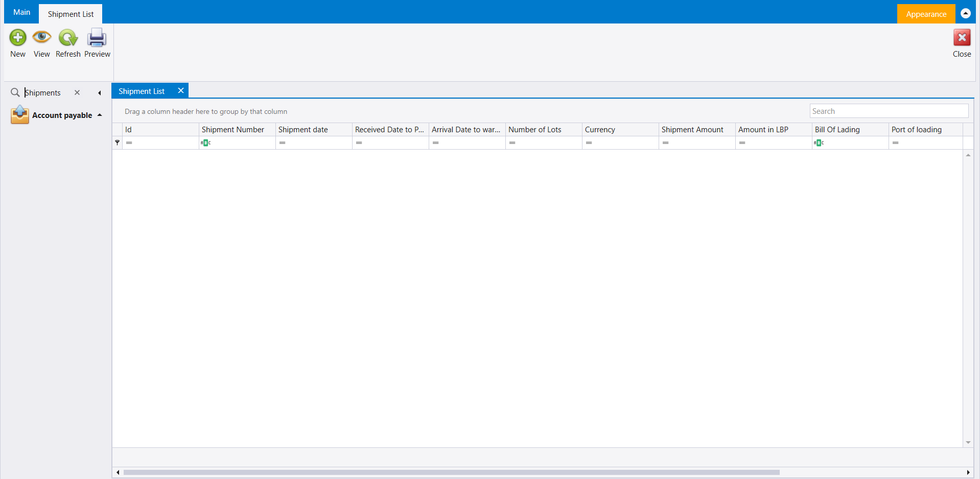Open the Appearance menu

tap(926, 14)
